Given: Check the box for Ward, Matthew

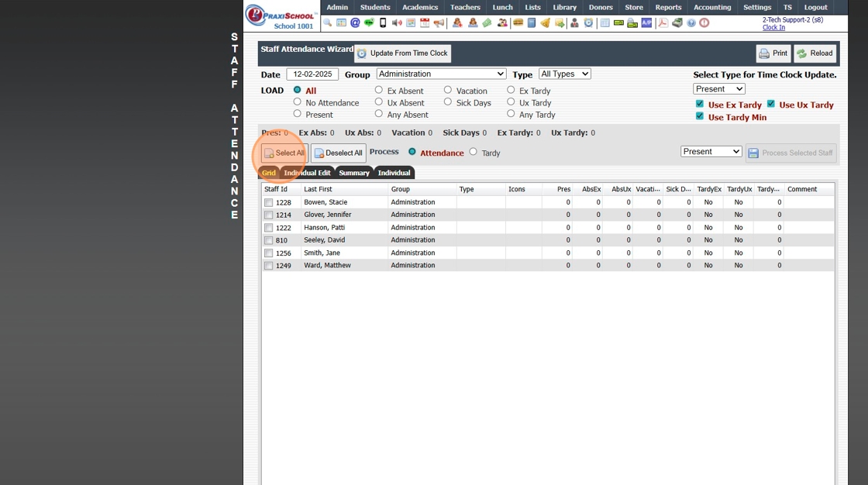Looking at the screenshot, I should coord(268,266).
